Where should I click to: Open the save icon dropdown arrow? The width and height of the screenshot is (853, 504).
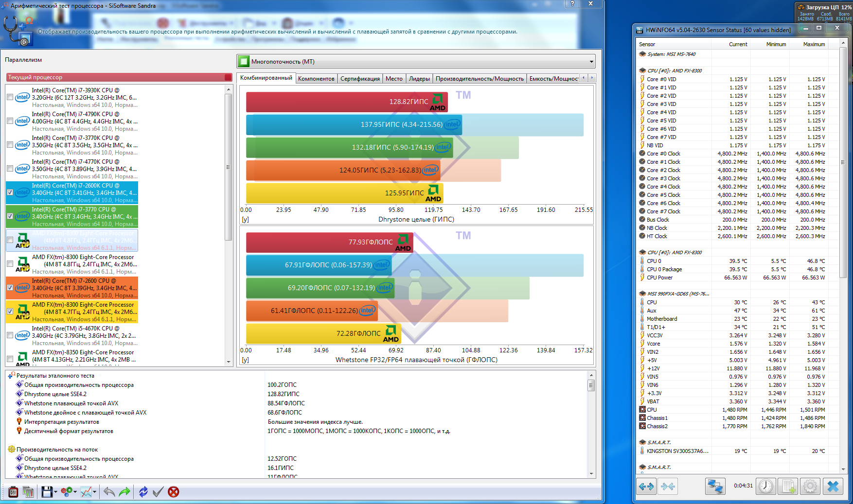55,492
